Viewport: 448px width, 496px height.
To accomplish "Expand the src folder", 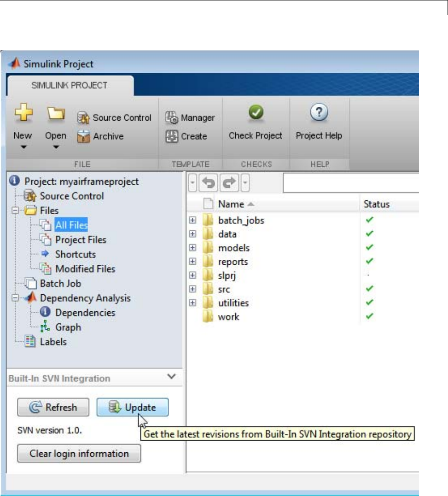I will (x=192, y=289).
